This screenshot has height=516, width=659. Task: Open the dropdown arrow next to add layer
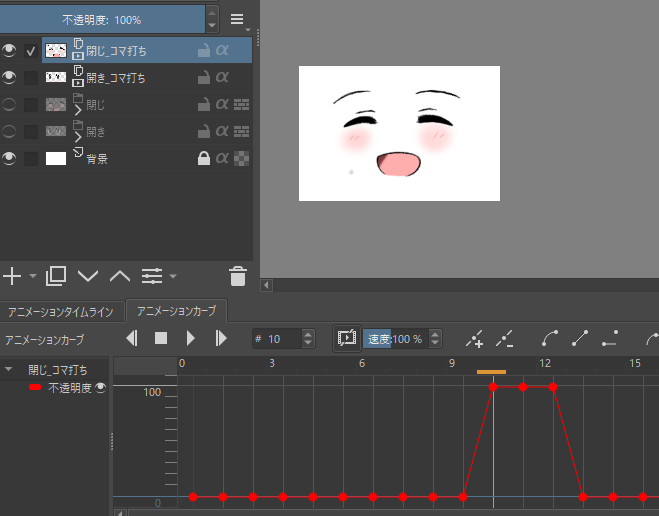[32, 277]
